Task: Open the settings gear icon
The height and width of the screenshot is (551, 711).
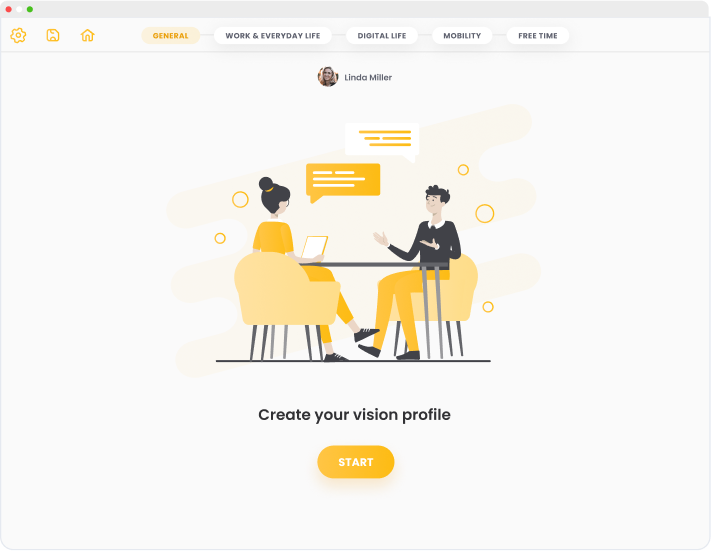Action: [x=18, y=35]
